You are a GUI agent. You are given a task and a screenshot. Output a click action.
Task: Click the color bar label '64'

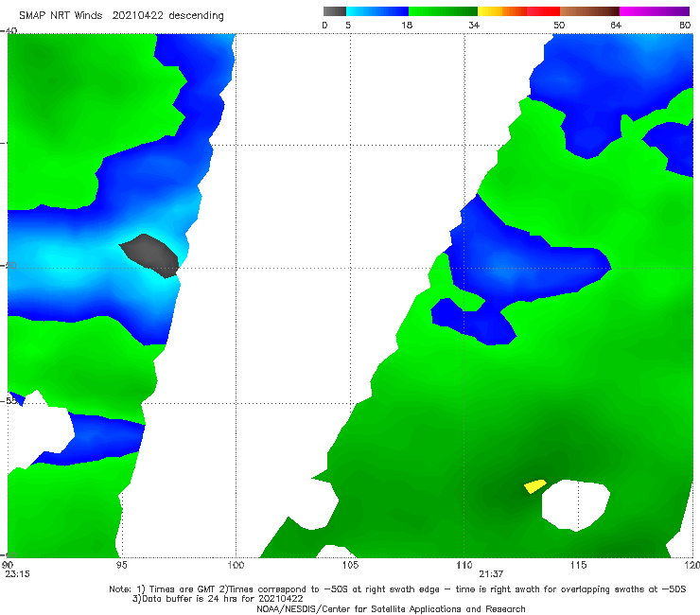click(x=616, y=26)
